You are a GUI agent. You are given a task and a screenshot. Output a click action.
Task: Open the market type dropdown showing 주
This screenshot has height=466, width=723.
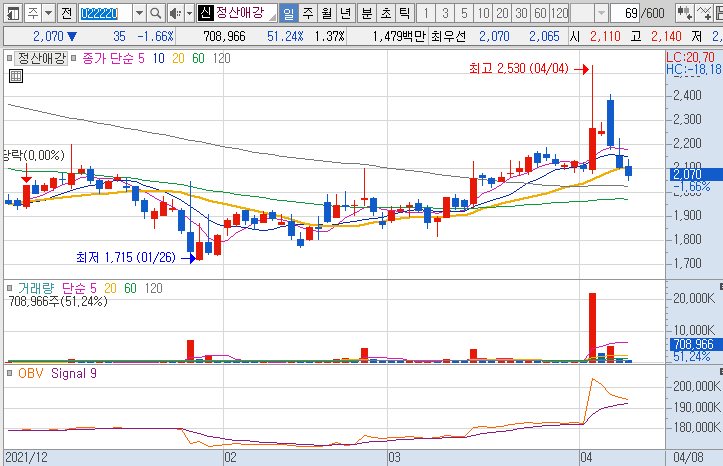39,13
